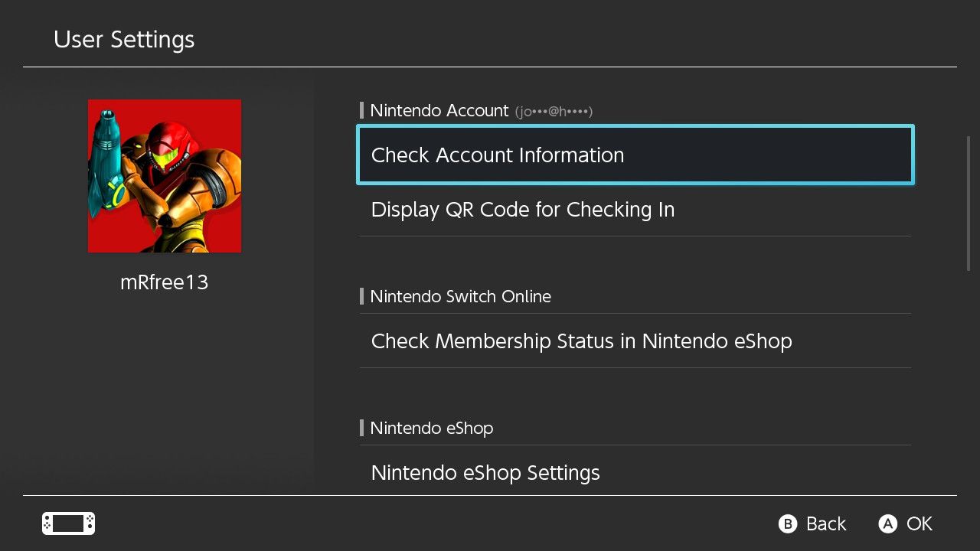Click the Nintendo eShop section header

point(431,429)
